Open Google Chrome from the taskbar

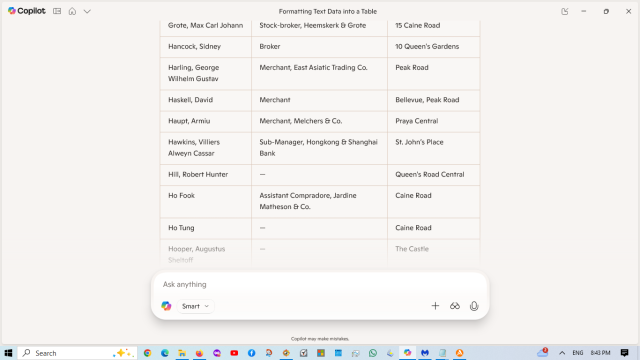pos(147,353)
